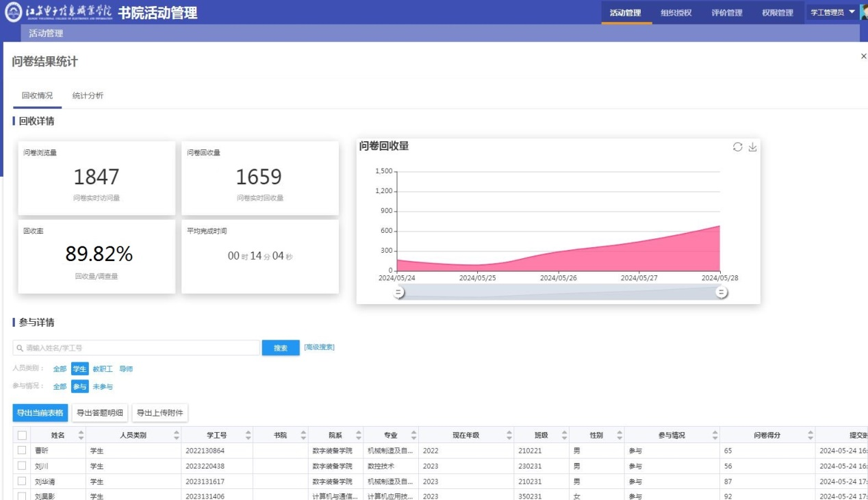The image size is (868, 500).
Task: Sort table by 学工号 column arrows
Action: pyautogui.click(x=247, y=435)
